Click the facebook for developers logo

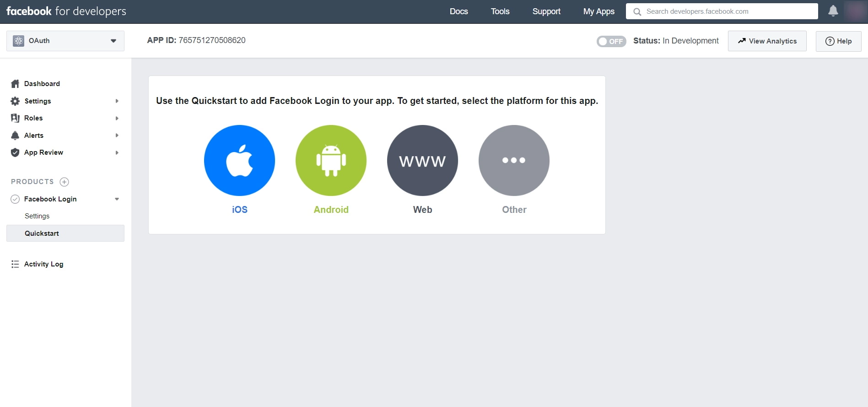tap(66, 11)
